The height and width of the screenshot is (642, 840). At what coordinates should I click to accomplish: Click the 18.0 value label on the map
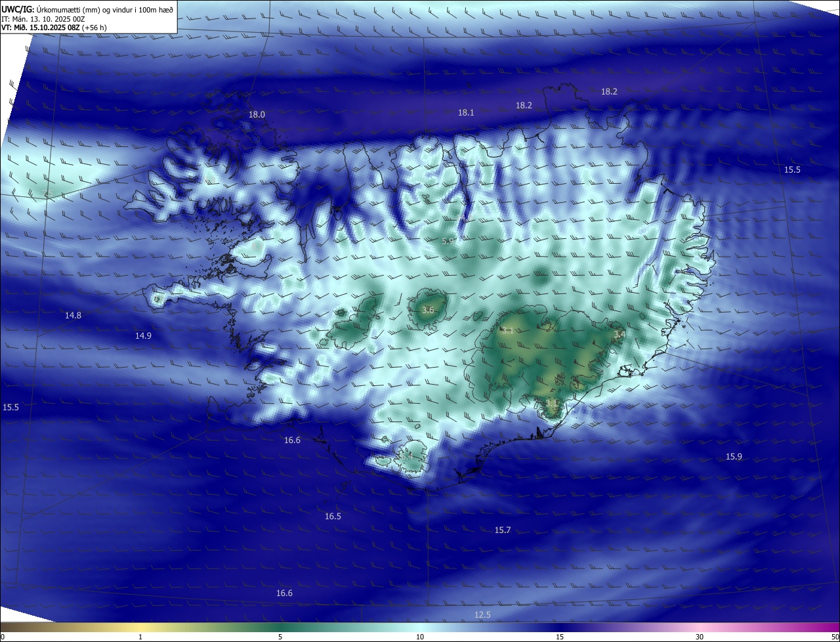tap(257, 115)
